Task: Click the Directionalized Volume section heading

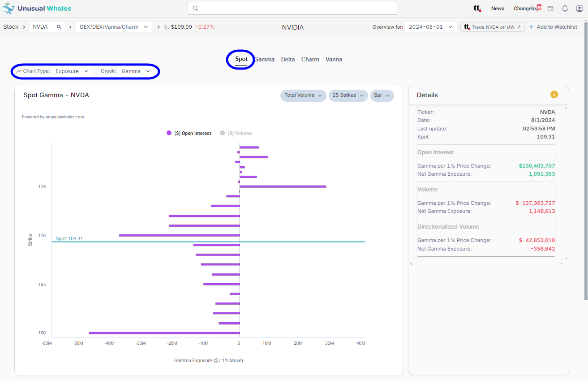Action: (x=448, y=227)
